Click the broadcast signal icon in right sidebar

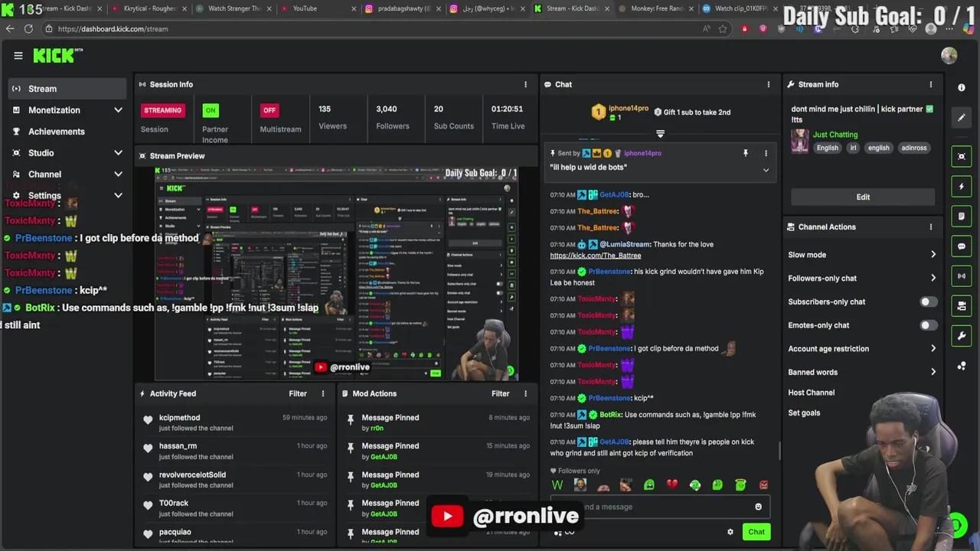coord(962,275)
